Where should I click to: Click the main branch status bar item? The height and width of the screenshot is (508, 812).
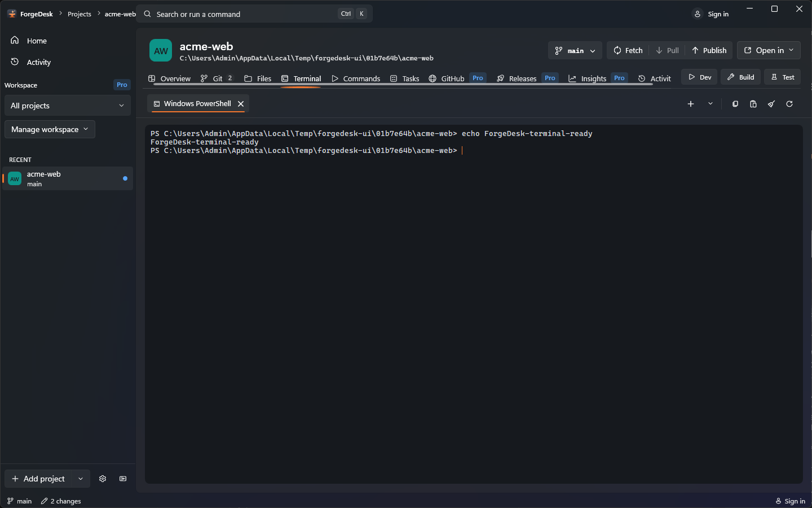coord(19,501)
